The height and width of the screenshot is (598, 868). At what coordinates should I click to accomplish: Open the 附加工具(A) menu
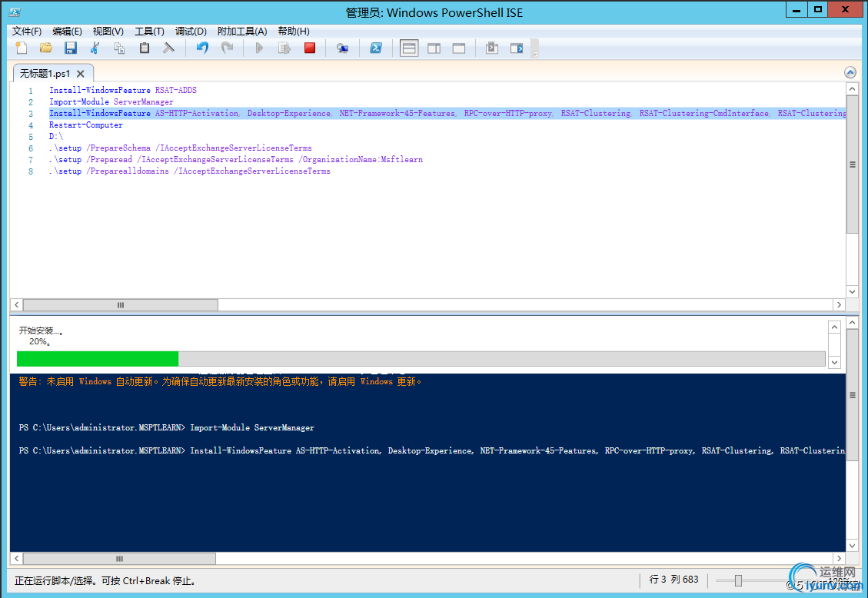click(242, 31)
